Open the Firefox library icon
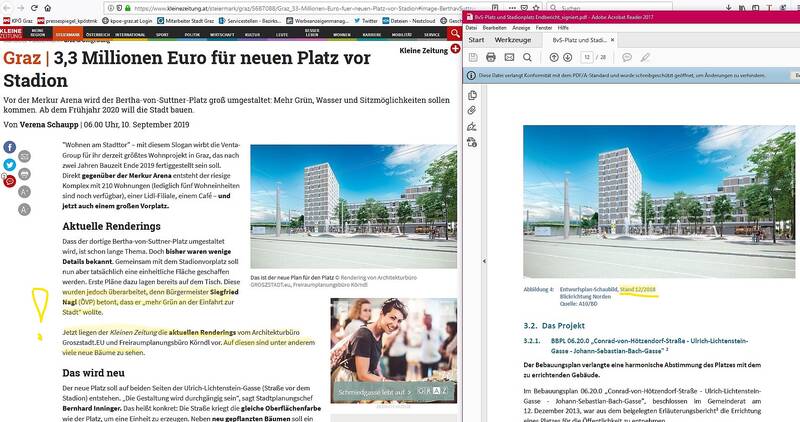This screenshot has height=422, width=800. [742, 8]
